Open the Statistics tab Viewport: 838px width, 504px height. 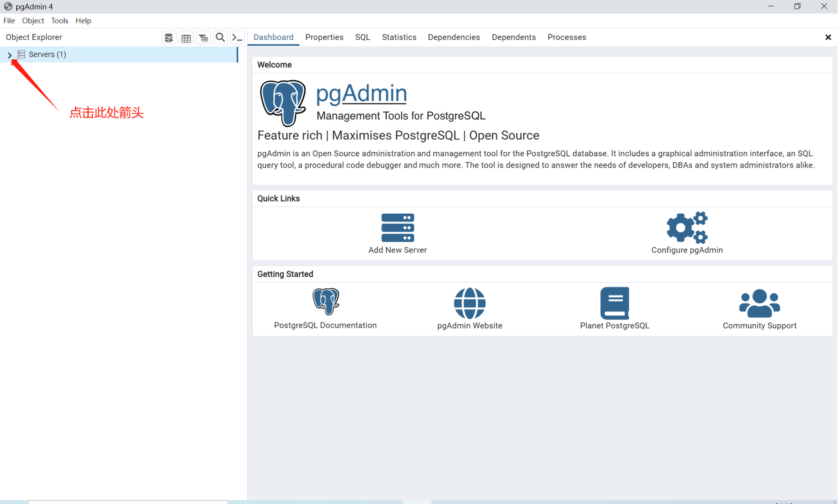[399, 37]
